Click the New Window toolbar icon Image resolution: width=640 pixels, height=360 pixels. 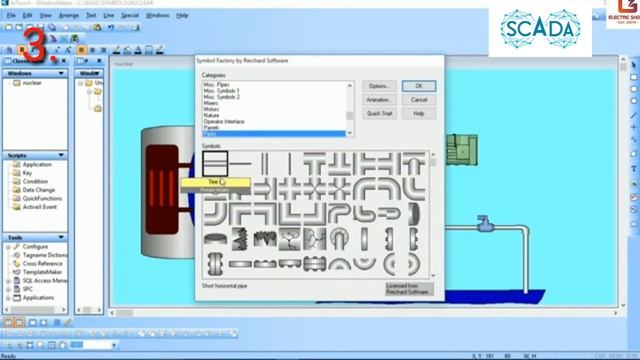pos(9,27)
